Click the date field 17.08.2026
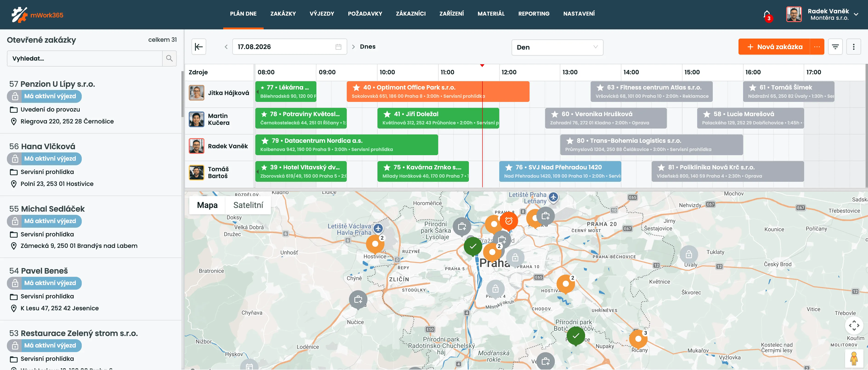Viewport: 868px width, 370px height. pos(289,47)
